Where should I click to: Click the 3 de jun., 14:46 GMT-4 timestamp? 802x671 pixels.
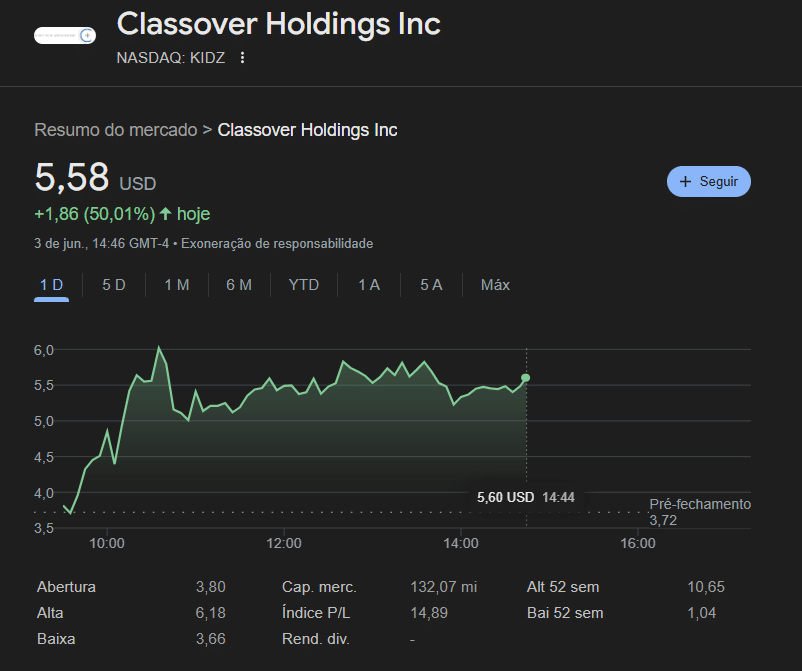click(x=101, y=243)
